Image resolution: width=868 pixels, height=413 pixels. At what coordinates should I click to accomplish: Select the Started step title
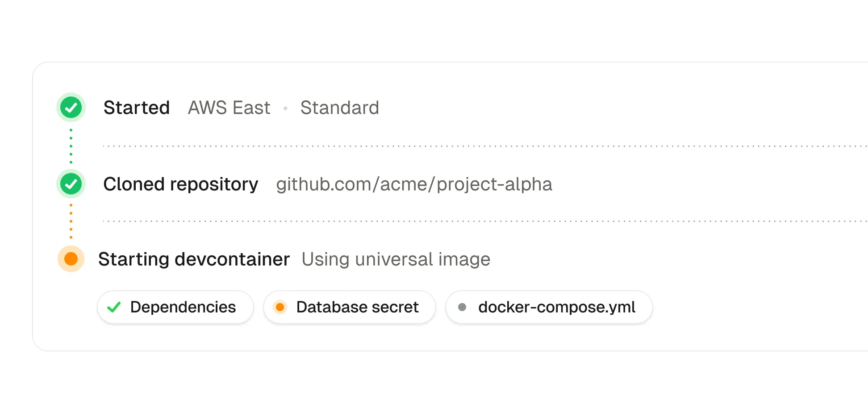[137, 108]
